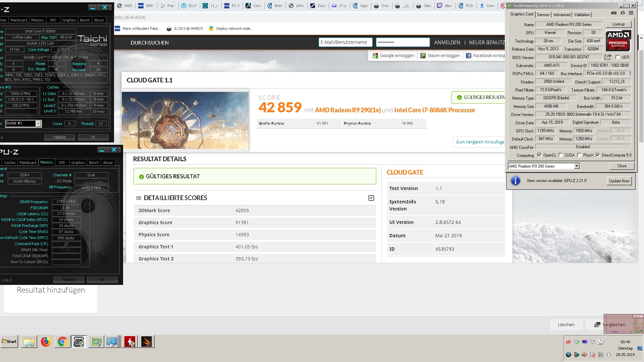Open the AMD Radeon R9 200 Series dropdown

pyautogui.click(x=544, y=166)
